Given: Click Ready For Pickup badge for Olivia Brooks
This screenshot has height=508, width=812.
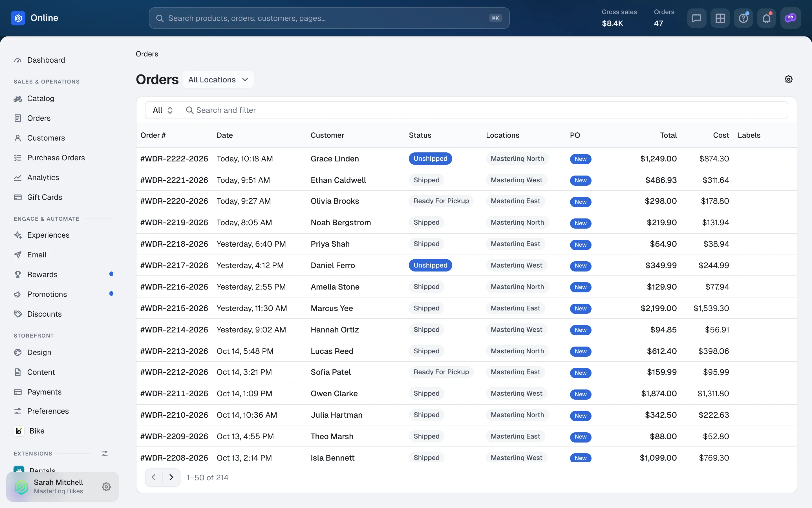Looking at the screenshot, I should [x=441, y=201].
